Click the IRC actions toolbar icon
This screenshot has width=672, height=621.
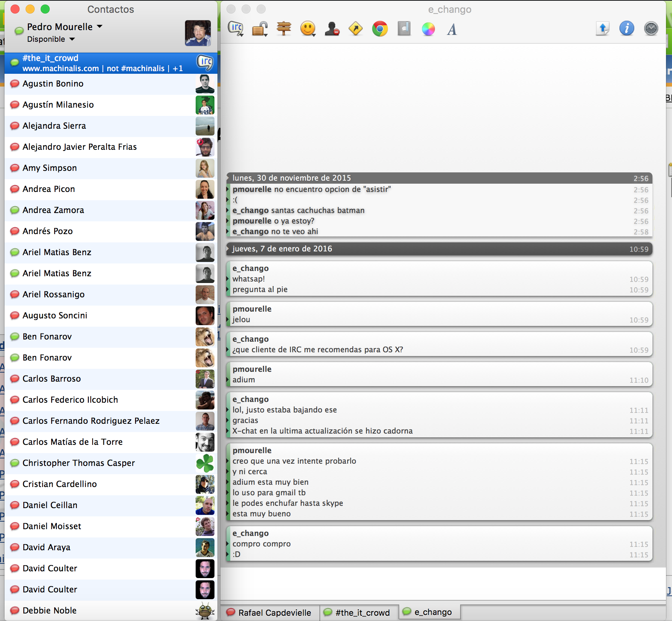tap(236, 29)
